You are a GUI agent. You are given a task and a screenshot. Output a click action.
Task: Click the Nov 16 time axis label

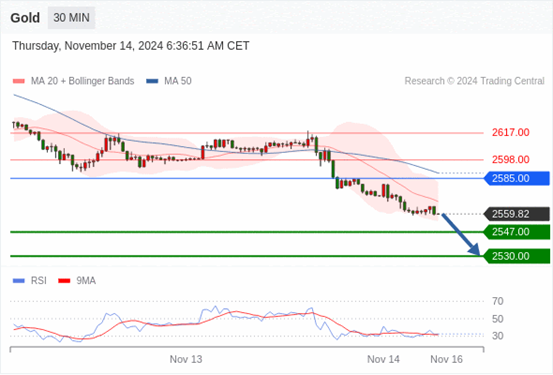click(x=446, y=359)
